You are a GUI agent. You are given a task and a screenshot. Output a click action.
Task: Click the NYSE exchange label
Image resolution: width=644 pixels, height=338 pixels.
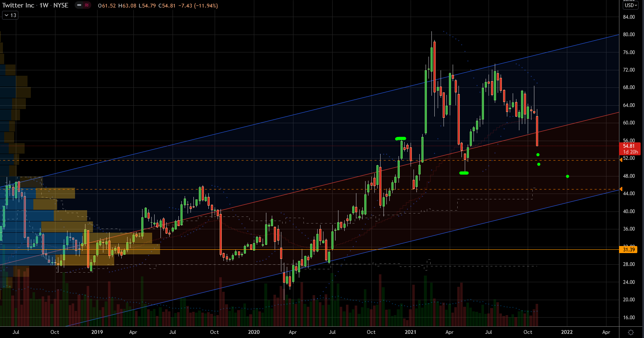coord(61,5)
